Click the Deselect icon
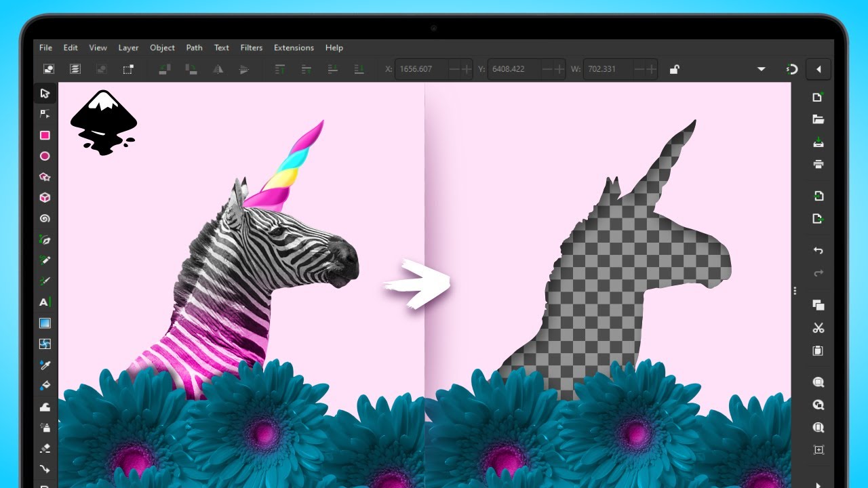 [x=102, y=69]
